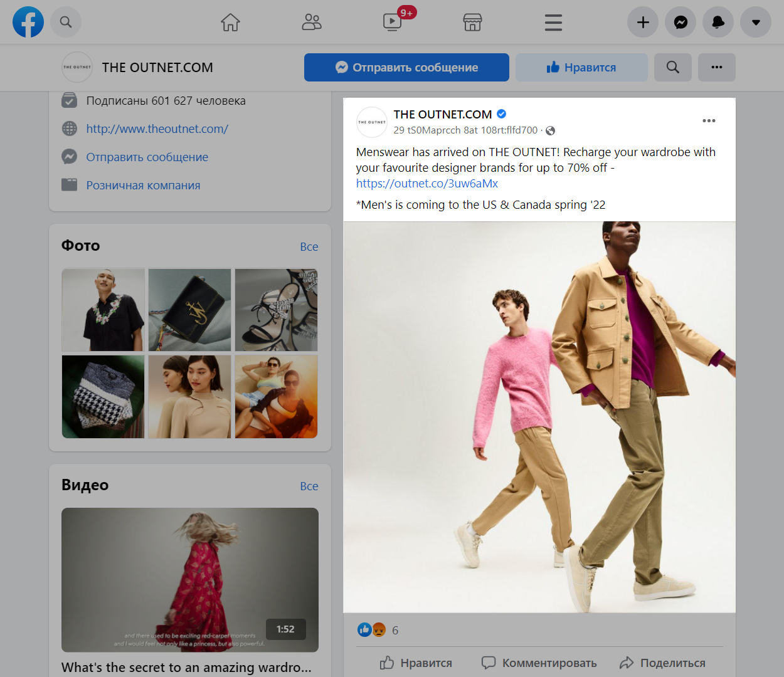Open the hamburger menu in navigation

(x=553, y=23)
